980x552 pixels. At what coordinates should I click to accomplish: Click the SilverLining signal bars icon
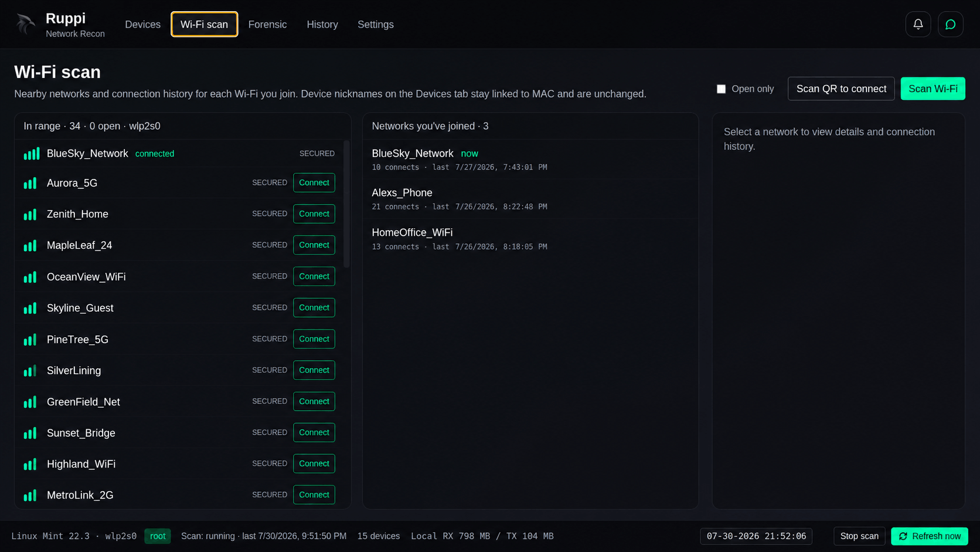[x=30, y=371]
